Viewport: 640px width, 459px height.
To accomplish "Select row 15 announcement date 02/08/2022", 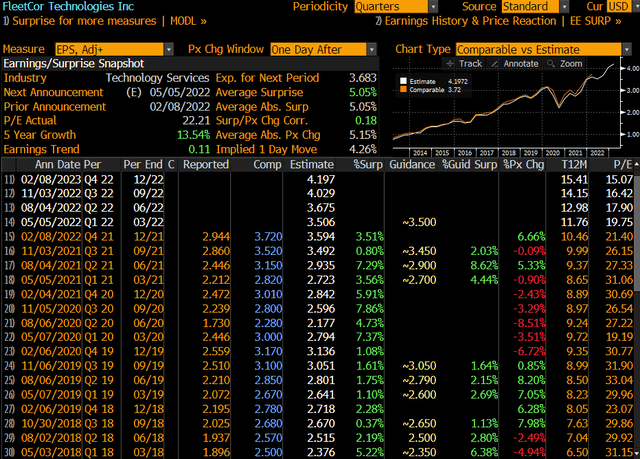I will (51, 237).
